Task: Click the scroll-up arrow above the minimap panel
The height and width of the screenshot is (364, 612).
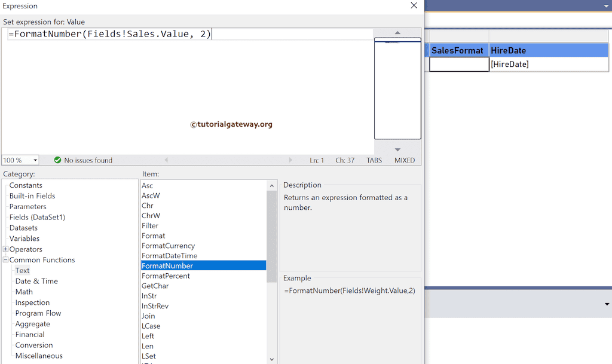Action: pos(397,33)
